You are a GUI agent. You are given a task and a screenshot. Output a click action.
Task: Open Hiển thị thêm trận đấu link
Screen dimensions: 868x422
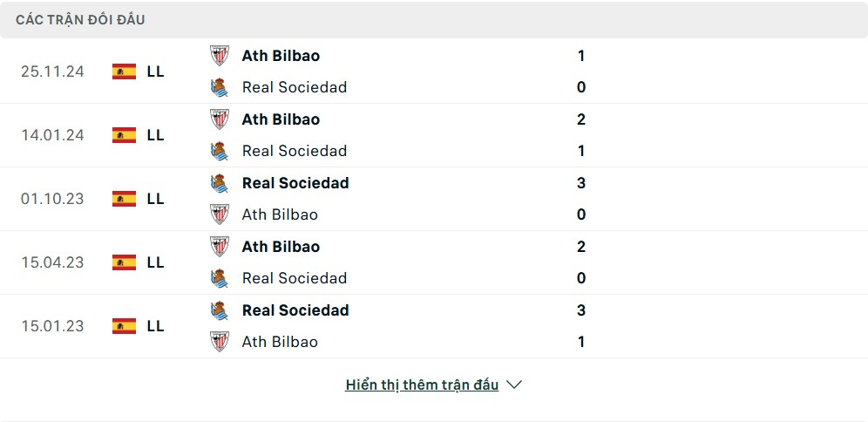click(x=422, y=385)
